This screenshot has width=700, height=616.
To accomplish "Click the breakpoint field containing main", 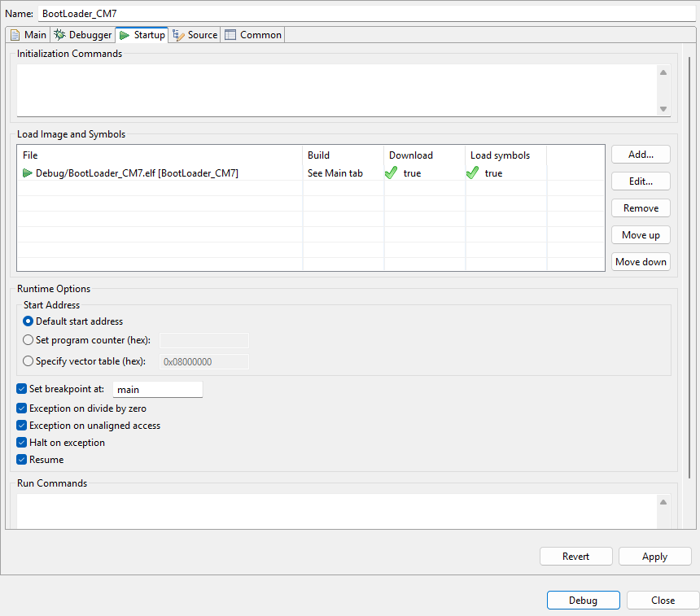I will click(158, 390).
